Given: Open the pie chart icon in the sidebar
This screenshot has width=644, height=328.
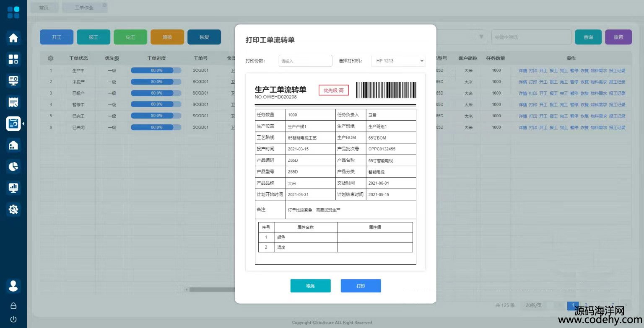Looking at the screenshot, I should pos(13,166).
